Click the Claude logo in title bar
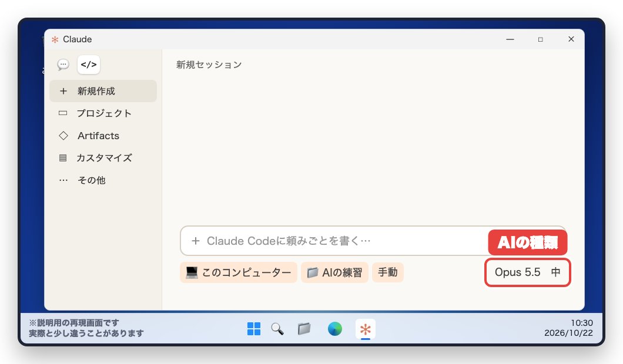Image resolution: width=623 pixels, height=364 pixels. pyautogui.click(x=55, y=39)
